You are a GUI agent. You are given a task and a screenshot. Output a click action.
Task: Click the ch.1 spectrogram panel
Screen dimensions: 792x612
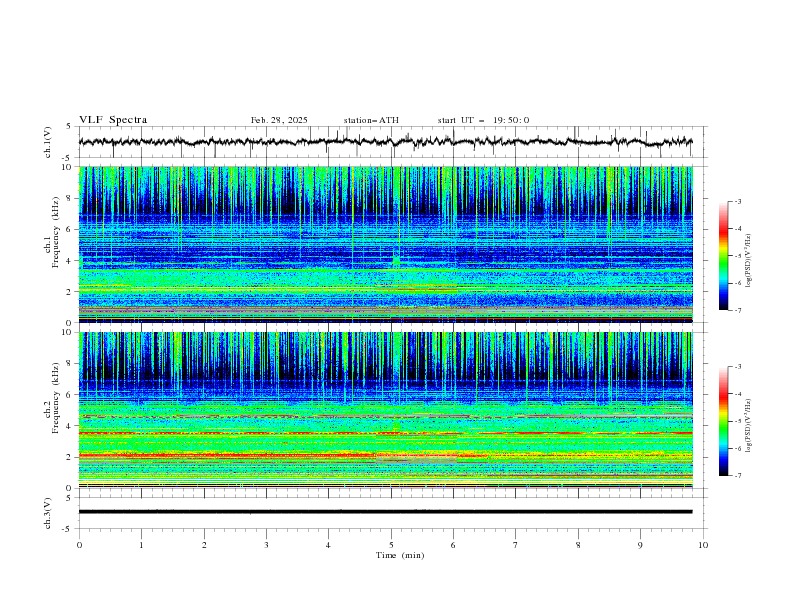385,244
